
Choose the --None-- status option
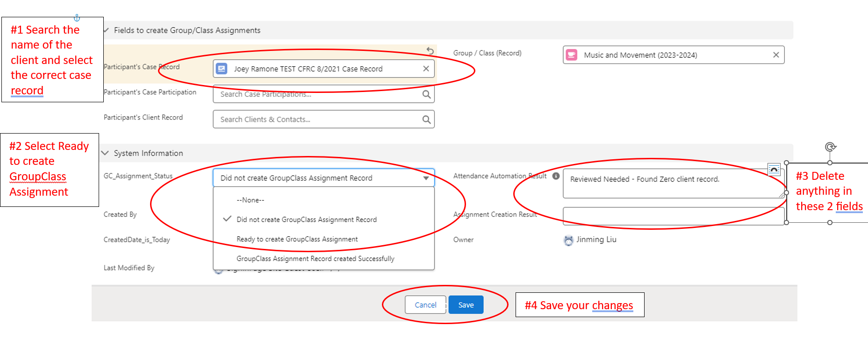(250, 200)
